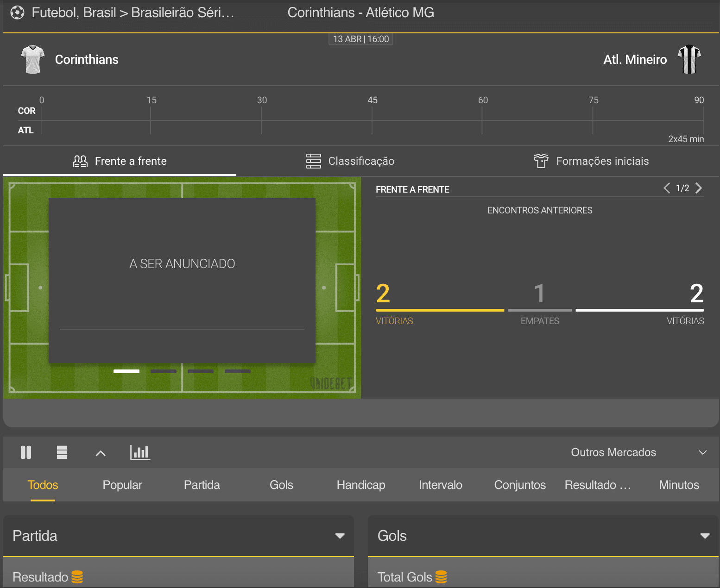Open the statistics bar chart icon
Image resolution: width=720 pixels, height=588 pixels.
140,452
